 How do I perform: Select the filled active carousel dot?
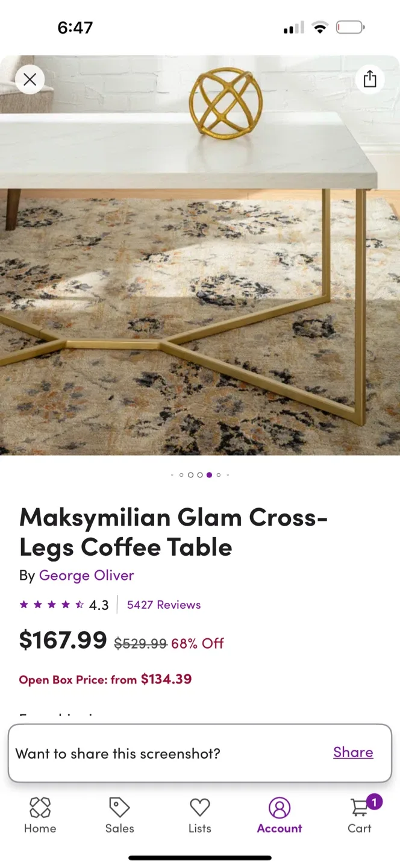209,475
